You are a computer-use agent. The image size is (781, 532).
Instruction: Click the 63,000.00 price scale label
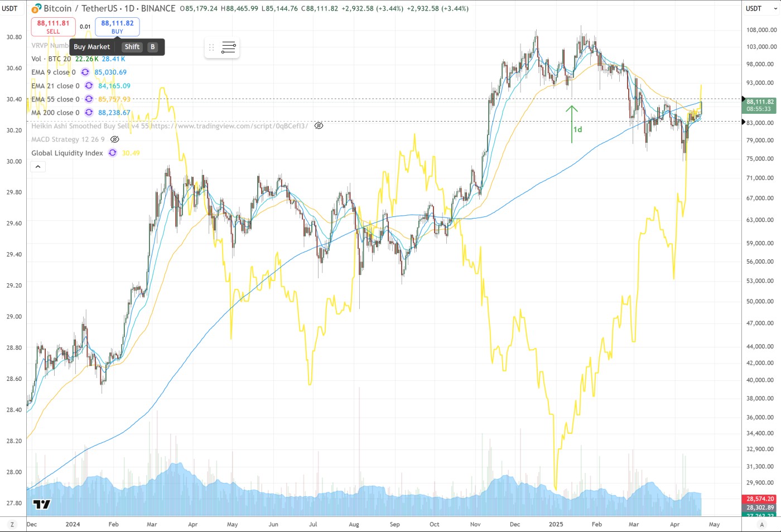click(x=760, y=220)
